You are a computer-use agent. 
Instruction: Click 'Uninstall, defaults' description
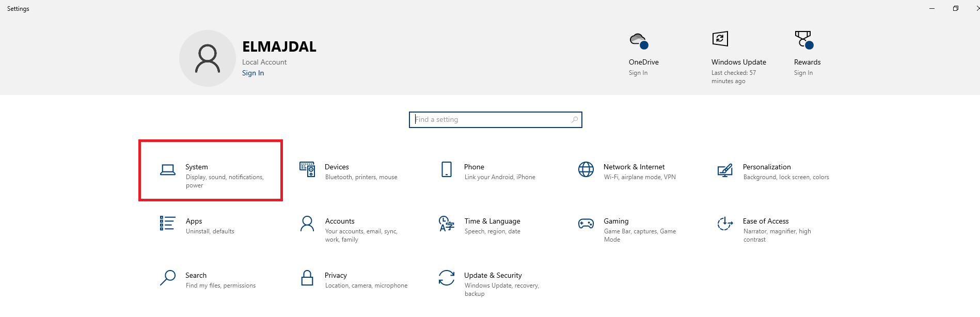point(210,231)
